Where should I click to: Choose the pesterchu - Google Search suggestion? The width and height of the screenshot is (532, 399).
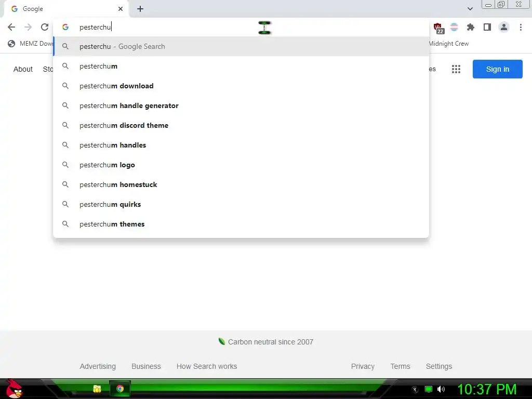coord(241,46)
